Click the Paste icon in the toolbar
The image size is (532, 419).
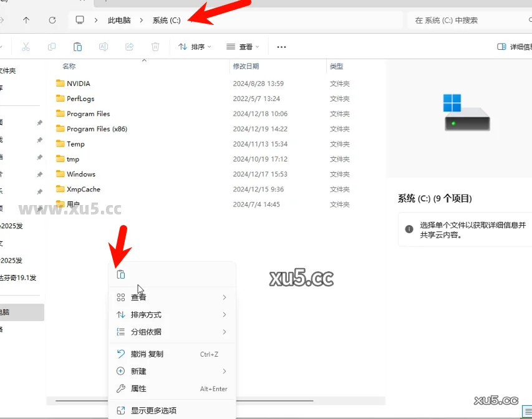pos(77,46)
